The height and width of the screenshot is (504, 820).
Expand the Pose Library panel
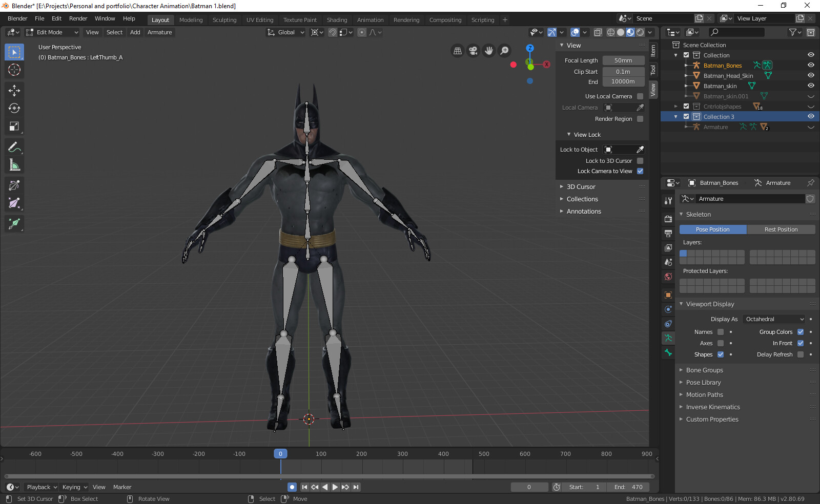coord(703,383)
